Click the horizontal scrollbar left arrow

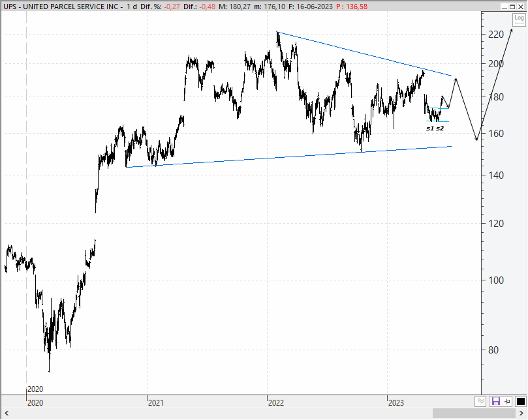7,413
